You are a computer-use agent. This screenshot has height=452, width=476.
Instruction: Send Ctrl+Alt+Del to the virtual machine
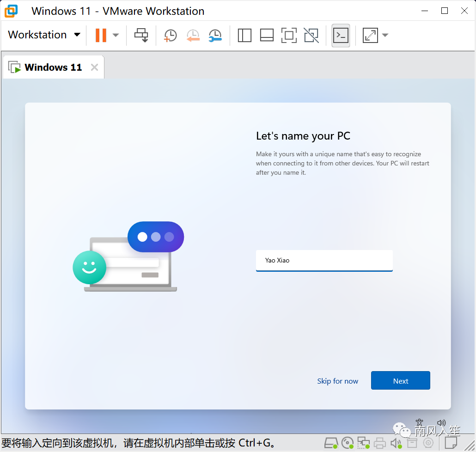141,35
